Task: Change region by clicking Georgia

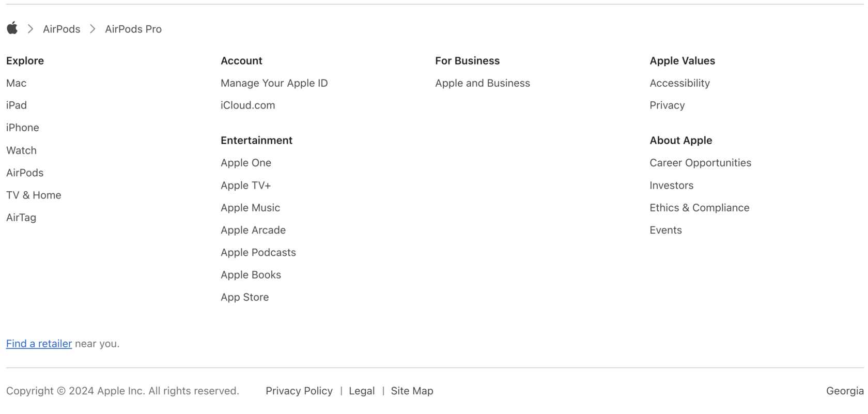Action: tap(844, 391)
